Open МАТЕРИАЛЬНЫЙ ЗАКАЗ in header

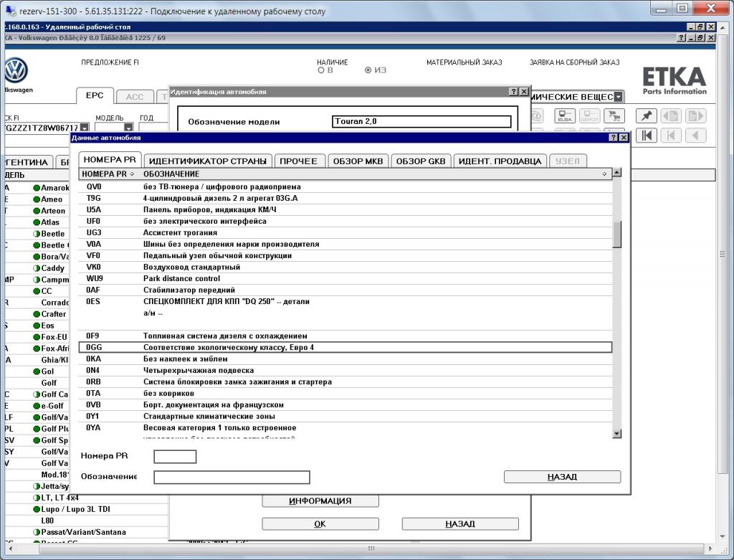pyautogui.click(x=464, y=62)
